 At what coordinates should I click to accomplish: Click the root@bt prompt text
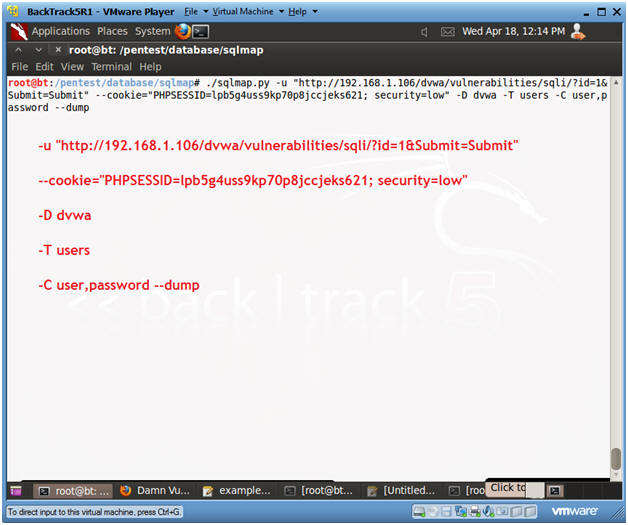[x=28, y=83]
